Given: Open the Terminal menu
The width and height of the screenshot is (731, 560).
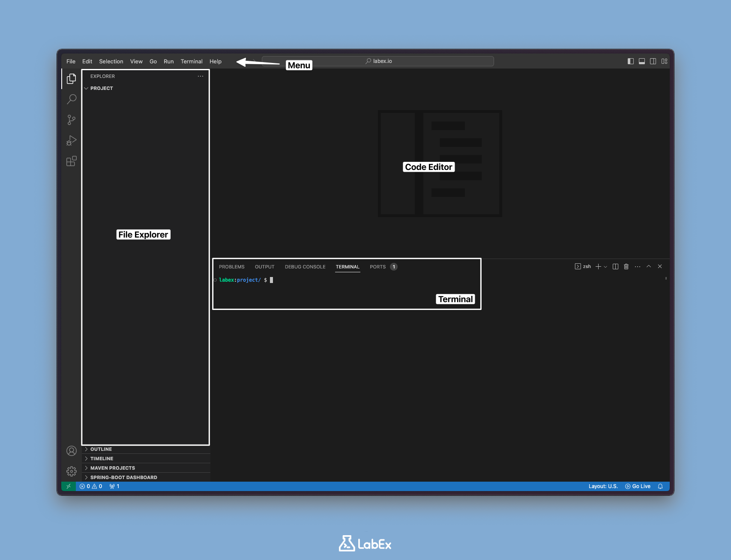Looking at the screenshot, I should [192, 61].
